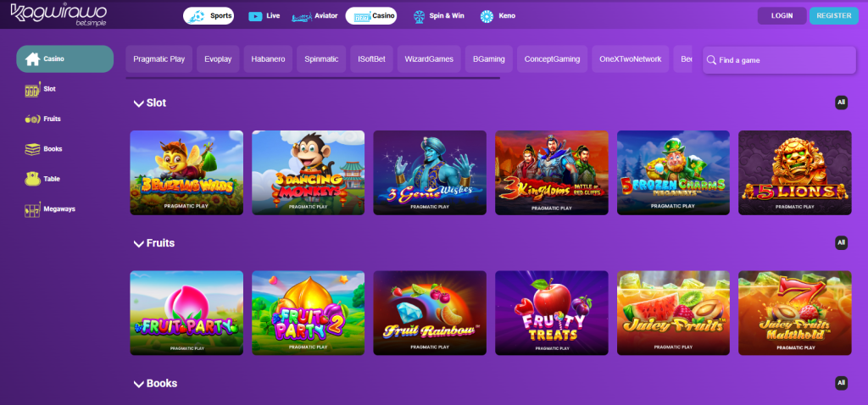Open the Fruit Party 2 game

click(x=309, y=313)
